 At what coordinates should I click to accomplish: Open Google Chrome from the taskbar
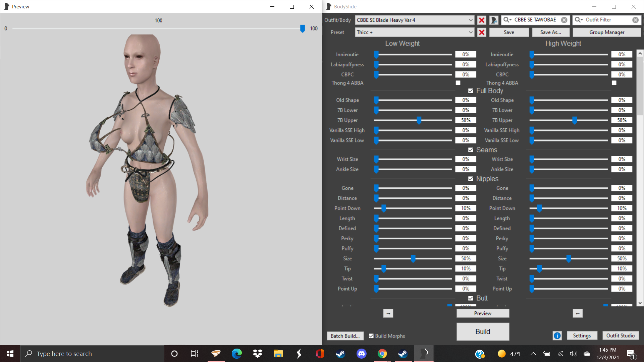click(x=382, y=354)
